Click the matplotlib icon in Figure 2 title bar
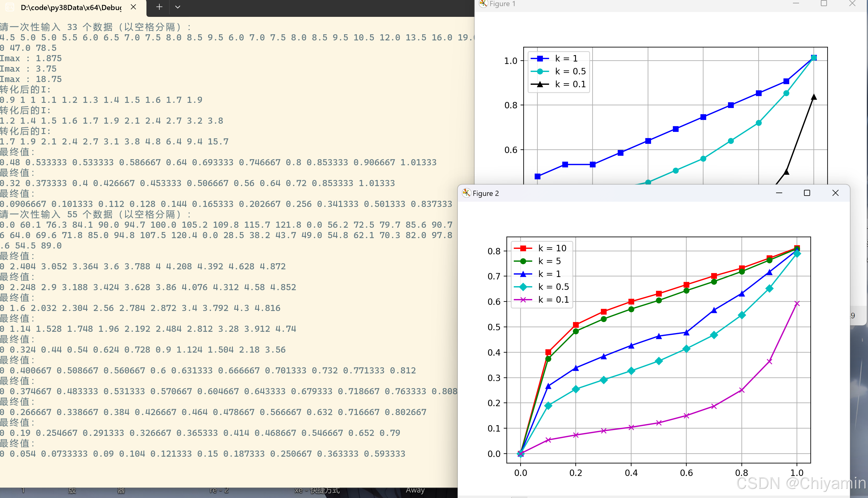868x498 pixels. [x=466, y=193]
